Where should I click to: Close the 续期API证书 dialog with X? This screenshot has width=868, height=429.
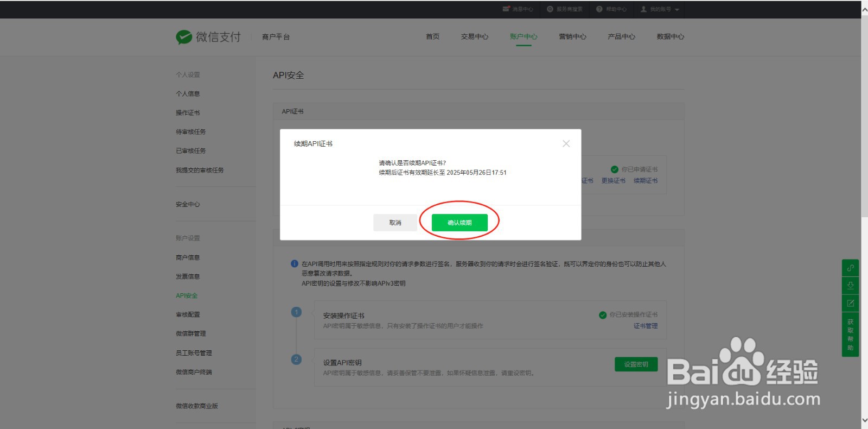click(566, 143)
